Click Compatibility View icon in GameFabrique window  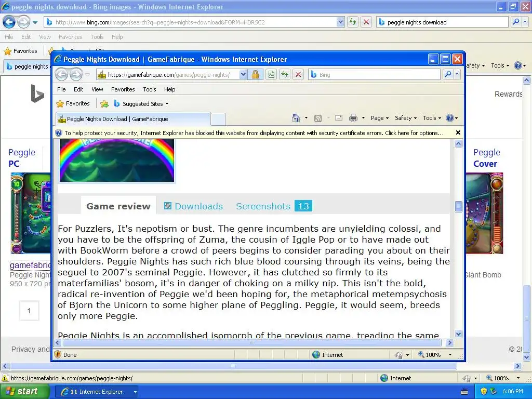point(271,75)
